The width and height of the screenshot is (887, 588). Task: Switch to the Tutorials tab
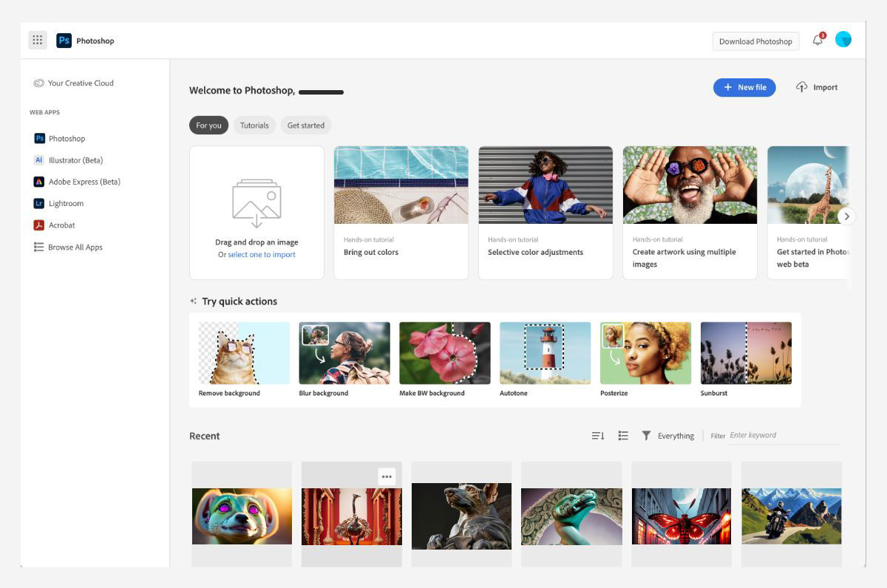[x=254, y=125]
